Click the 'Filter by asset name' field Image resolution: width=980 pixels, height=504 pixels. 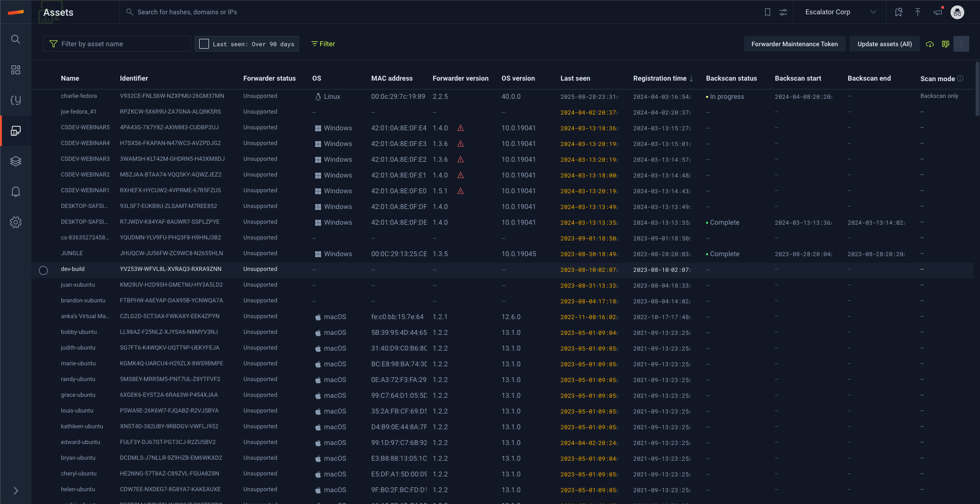point(123,44)
